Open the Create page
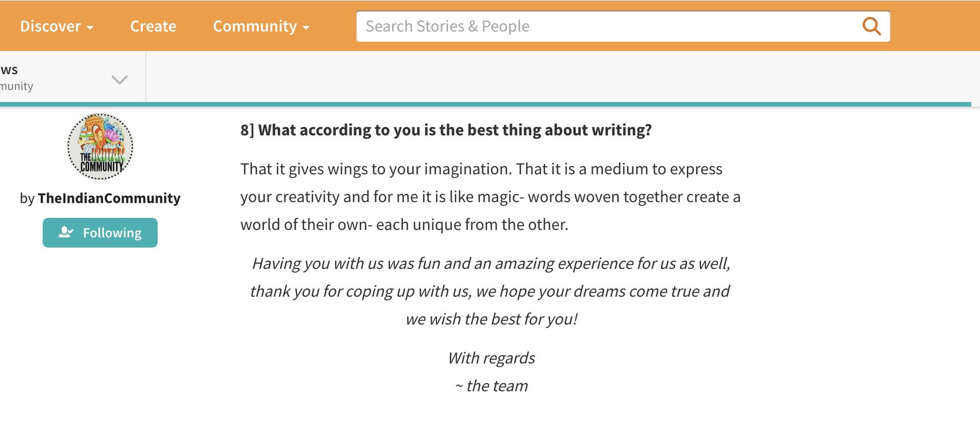980x439 pixels. [153, 26]
